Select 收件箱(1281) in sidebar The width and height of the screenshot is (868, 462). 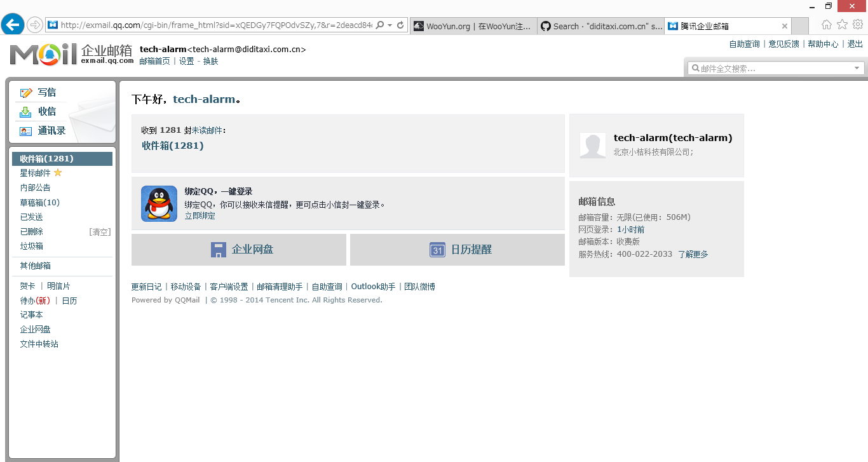click(62, 159)
